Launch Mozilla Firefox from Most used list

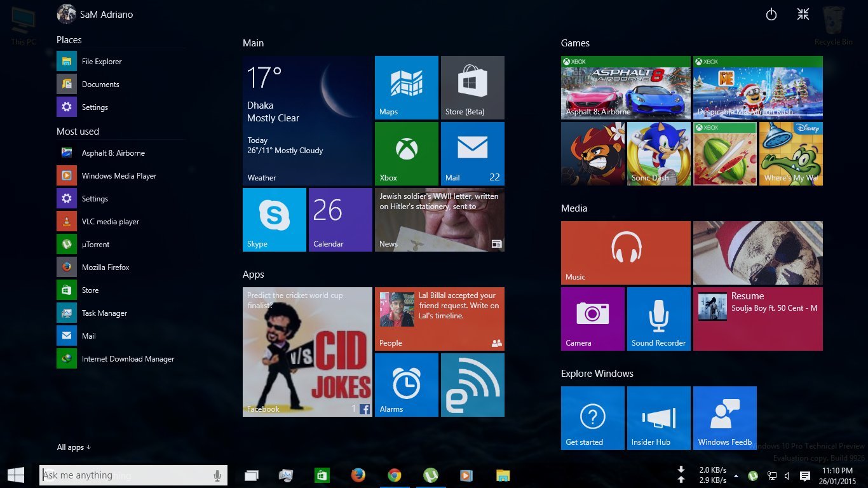coord(121,268)
